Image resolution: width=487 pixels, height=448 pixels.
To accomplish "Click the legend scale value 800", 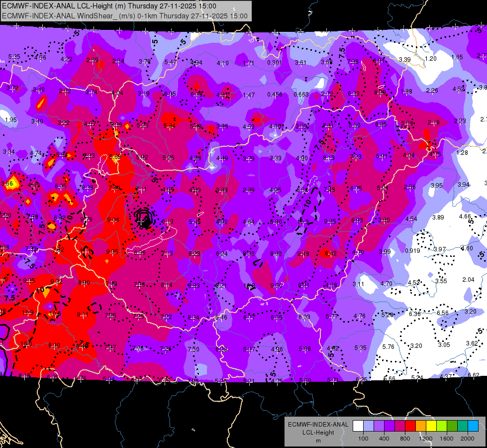I will tap(405, 439).
